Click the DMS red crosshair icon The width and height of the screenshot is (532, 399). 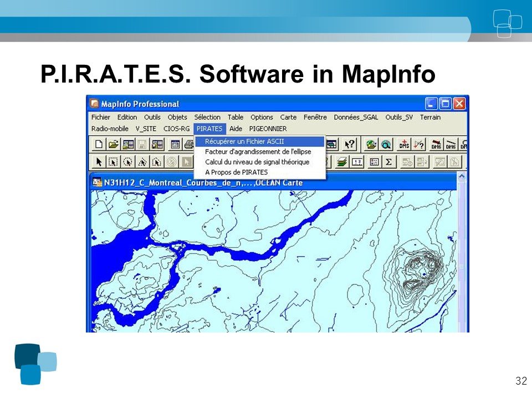click(x=404, y=145)
